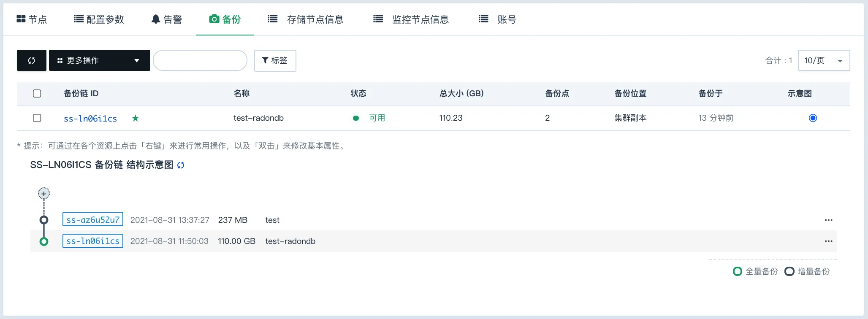Select the diagram radio button for ss-ln06i1cs
The image size is (868, 319).
813,118
